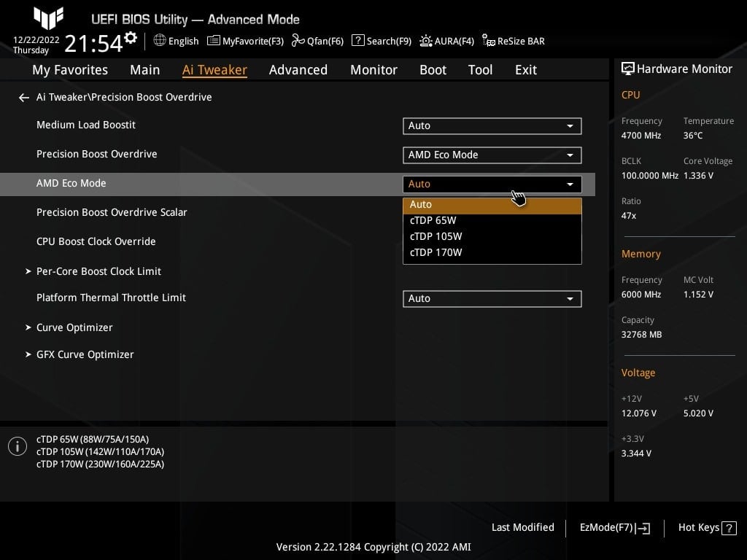
Task: Open MyFavorite(F3) text button
Action: click(253, 42)
